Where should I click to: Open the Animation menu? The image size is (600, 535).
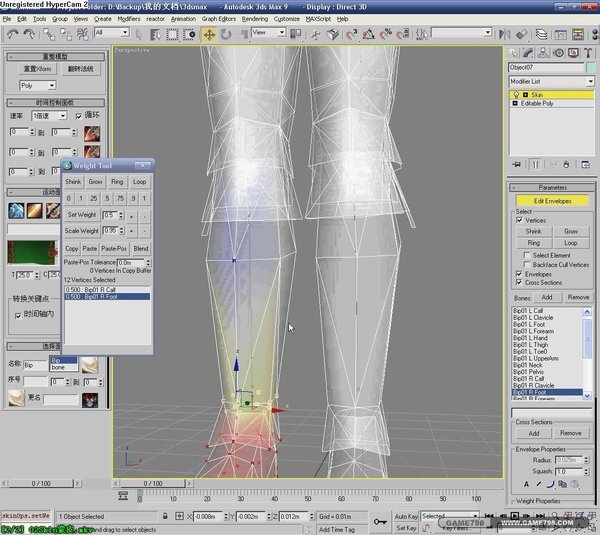[x=183, y=19]
